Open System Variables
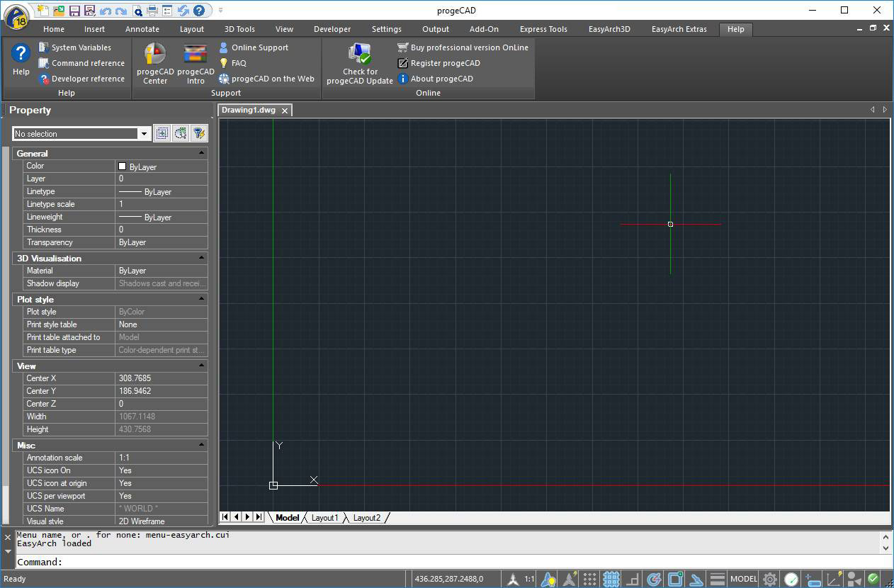Image resolution: width=894 pixels, height=588 pixels. tap(75, 47)
